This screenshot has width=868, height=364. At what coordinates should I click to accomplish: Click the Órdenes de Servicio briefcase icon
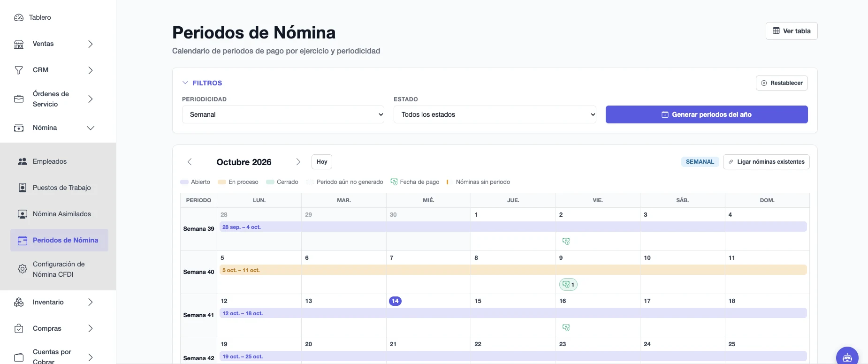coord(19,99)
